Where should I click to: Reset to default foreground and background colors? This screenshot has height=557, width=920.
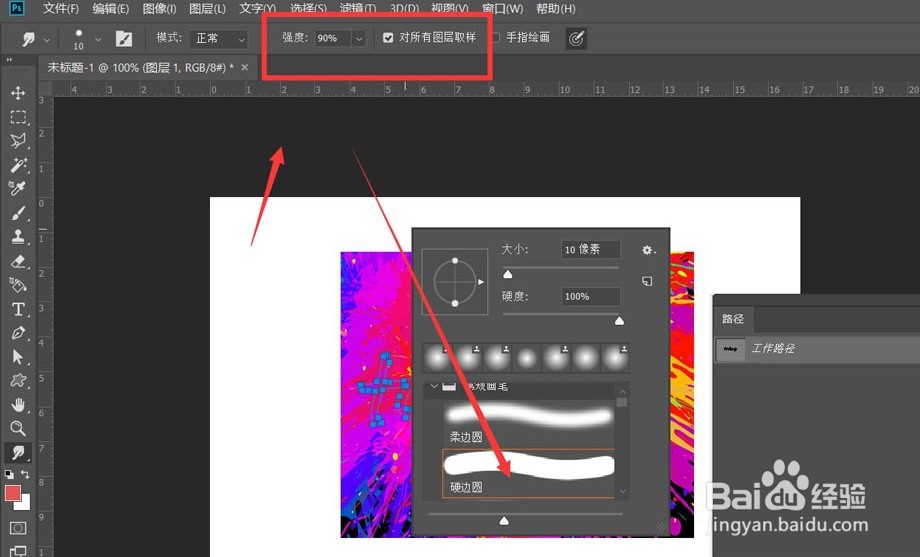coord(9,474)
